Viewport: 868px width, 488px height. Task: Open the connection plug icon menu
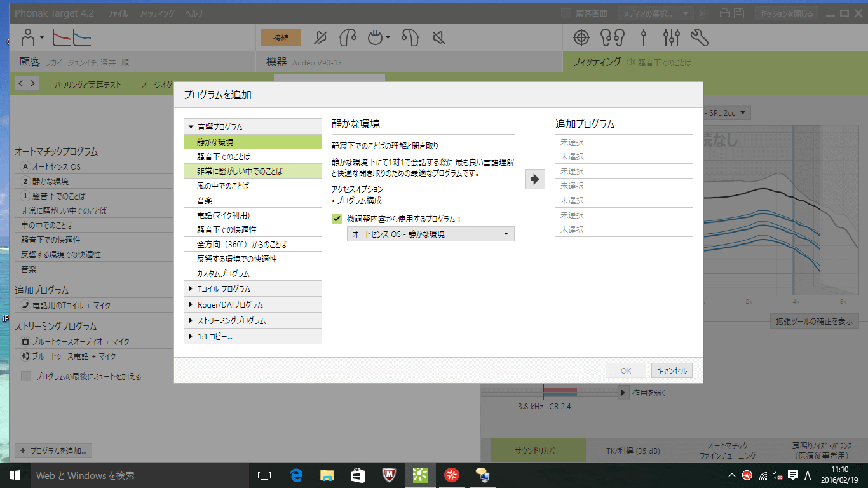point(379,38)
